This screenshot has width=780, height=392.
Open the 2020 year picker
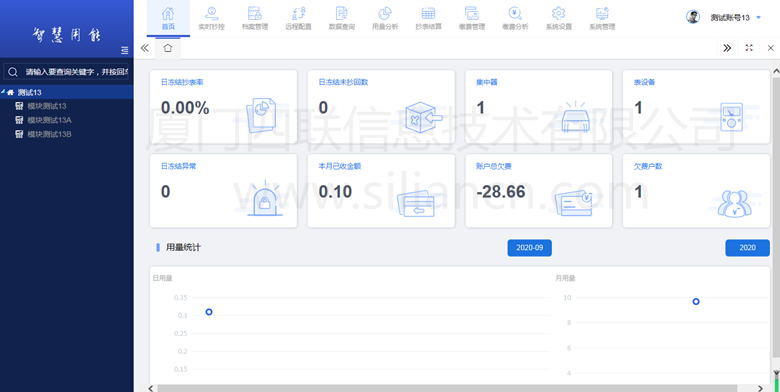[747, 248]
